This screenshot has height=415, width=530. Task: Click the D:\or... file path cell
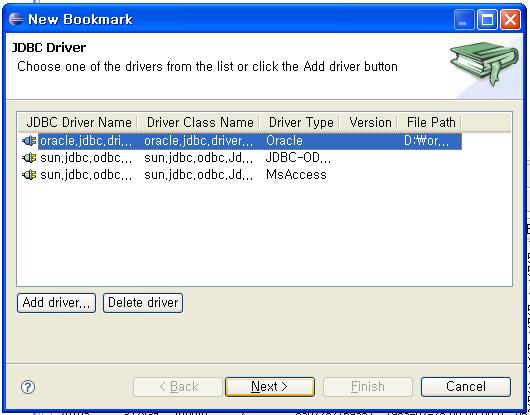click(426, 141)
